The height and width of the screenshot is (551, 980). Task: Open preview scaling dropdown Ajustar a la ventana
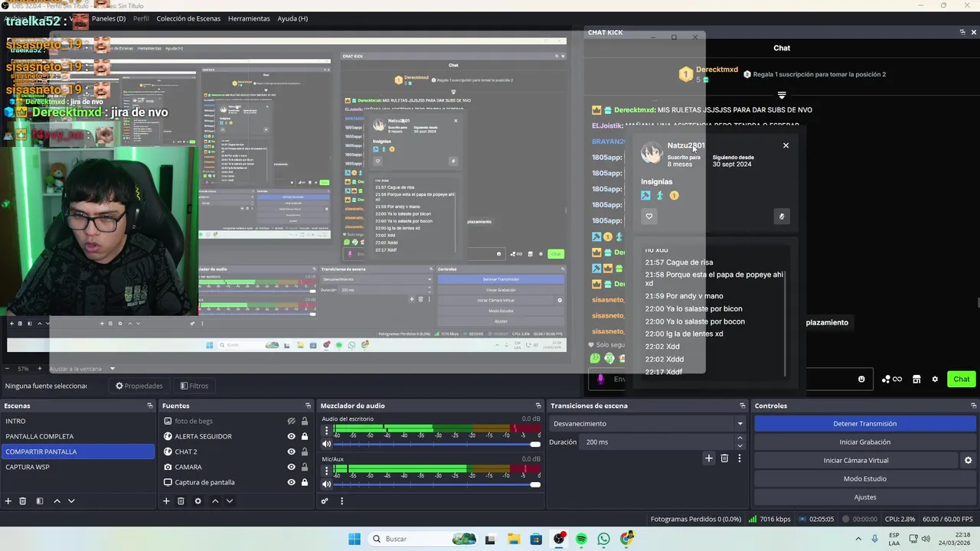coord(82,369)
